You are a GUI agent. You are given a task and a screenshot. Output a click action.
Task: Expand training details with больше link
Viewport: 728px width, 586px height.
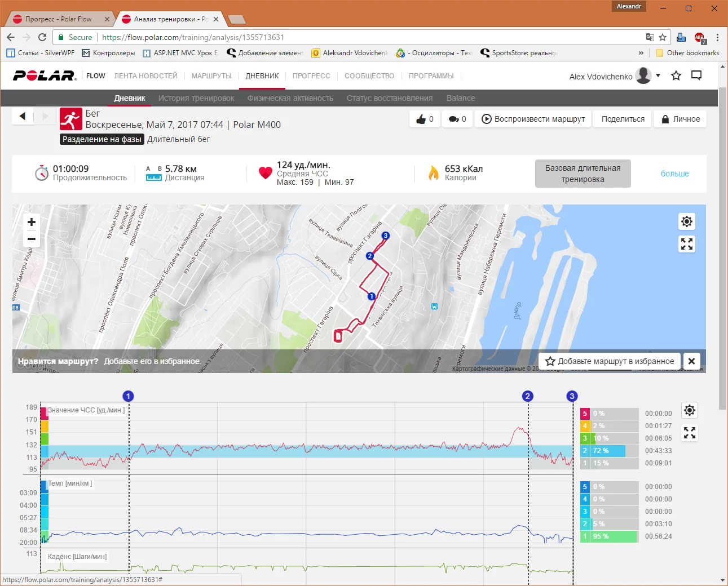click(674, 174)
